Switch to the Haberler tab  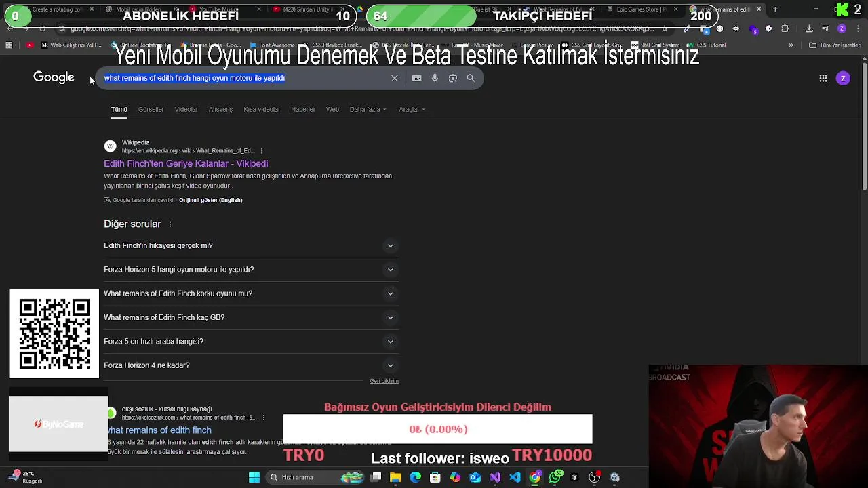click(x=303, y=109)
